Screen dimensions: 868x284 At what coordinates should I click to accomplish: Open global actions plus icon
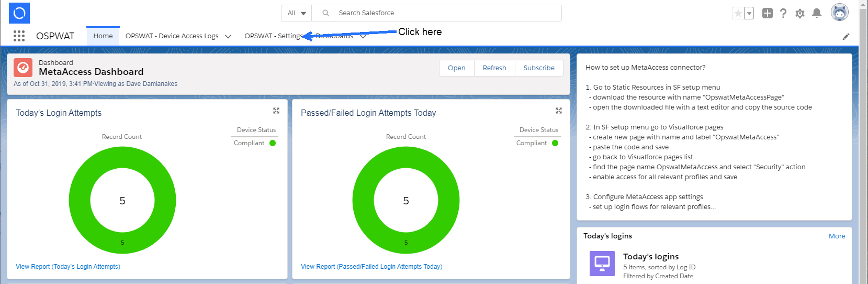tap(767, 14)
